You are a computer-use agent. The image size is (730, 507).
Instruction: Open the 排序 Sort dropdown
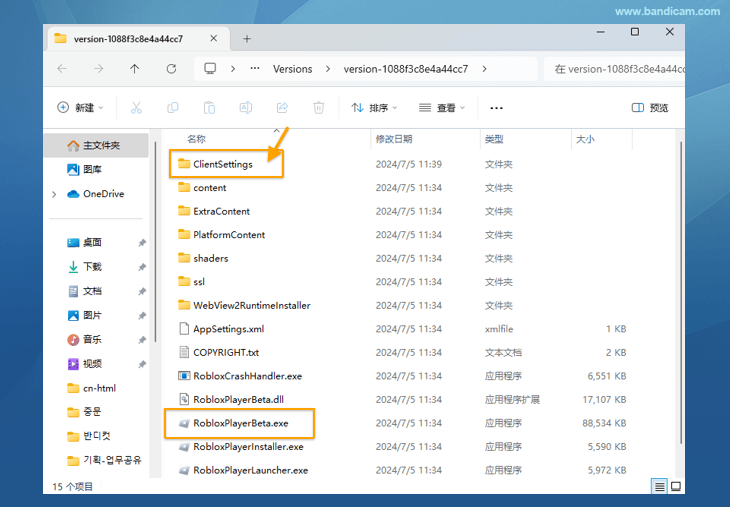tap(374, 108)
